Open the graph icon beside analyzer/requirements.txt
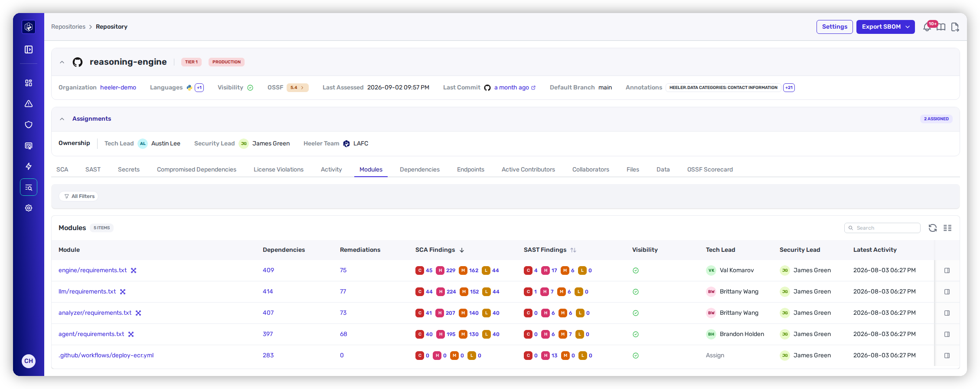 click(138, 313)
